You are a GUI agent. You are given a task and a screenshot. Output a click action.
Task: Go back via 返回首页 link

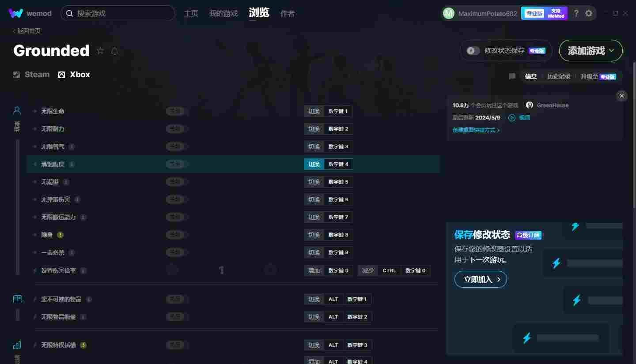pos(27,31)
